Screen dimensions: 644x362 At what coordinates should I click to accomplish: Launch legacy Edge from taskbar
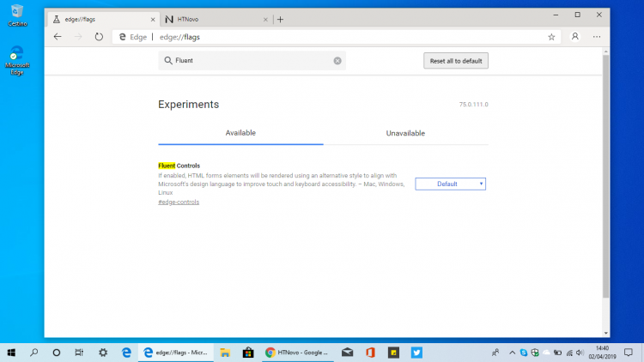(126, 353)
